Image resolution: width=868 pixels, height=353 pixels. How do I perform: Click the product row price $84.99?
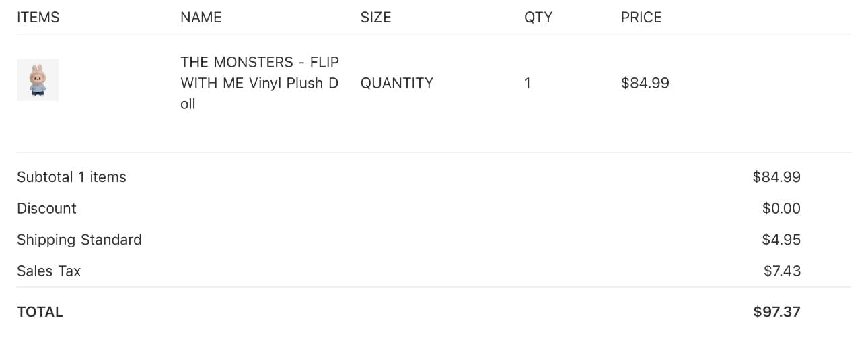click(645, 83)
